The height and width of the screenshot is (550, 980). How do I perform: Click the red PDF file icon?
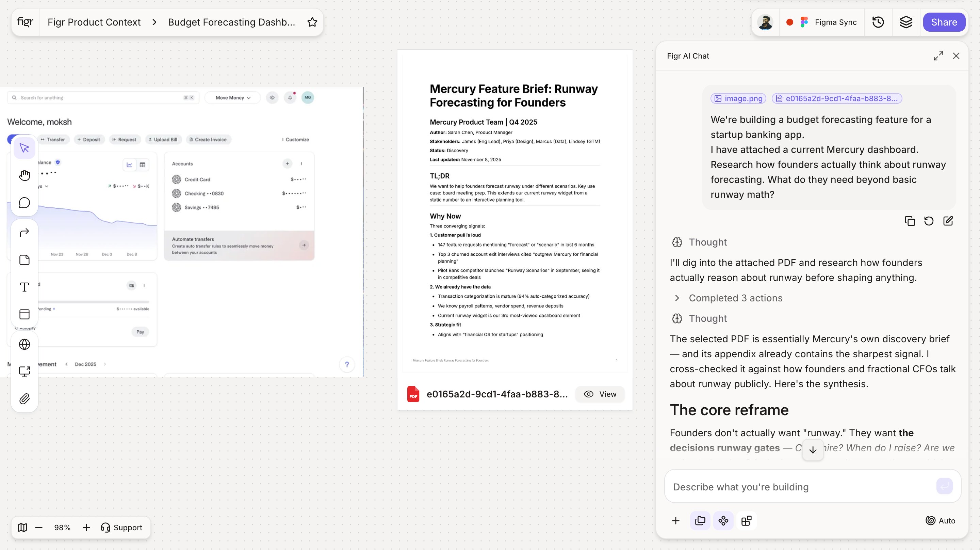(x=413, y=394)
